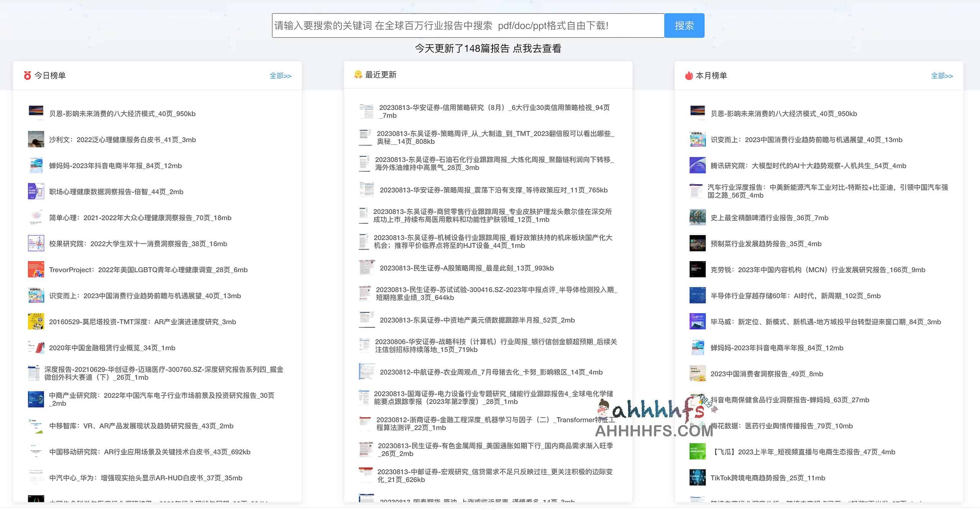Click the 点我去查看 updates link
This screenshot has width=980, height=510.
[x=538, y=49]
